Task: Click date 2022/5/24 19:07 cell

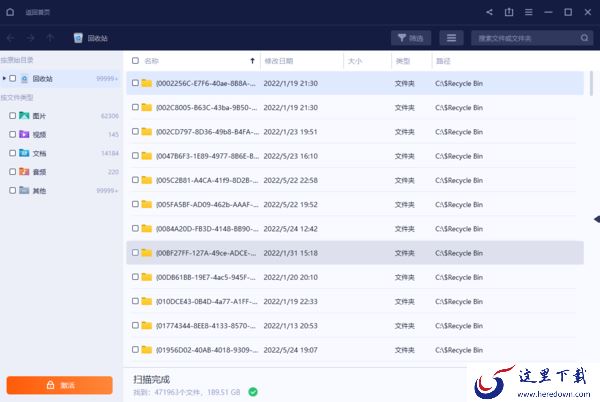Action: point(290,350)
